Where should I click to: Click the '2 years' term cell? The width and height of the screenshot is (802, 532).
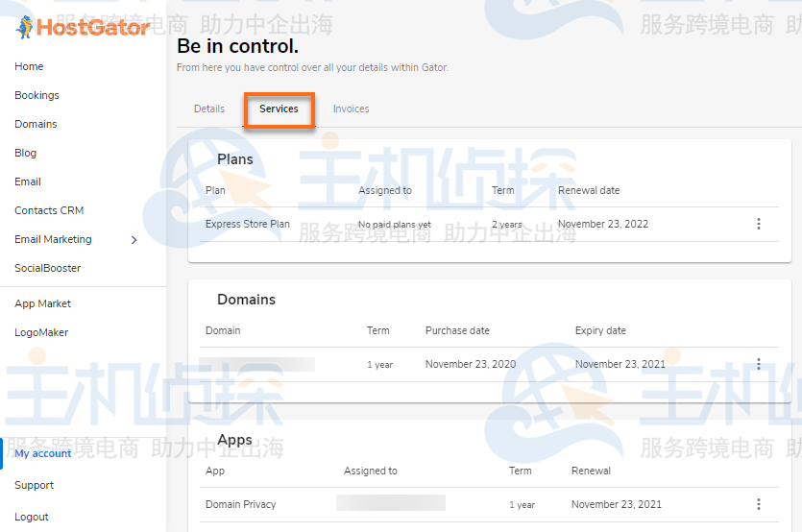click(x=507, y=225)
